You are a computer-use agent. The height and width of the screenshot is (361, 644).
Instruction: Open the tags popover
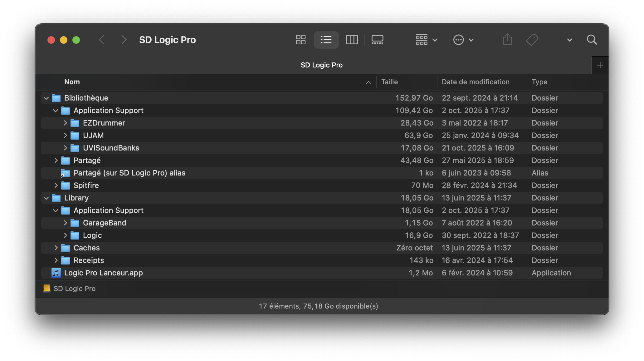pos(532,40)
